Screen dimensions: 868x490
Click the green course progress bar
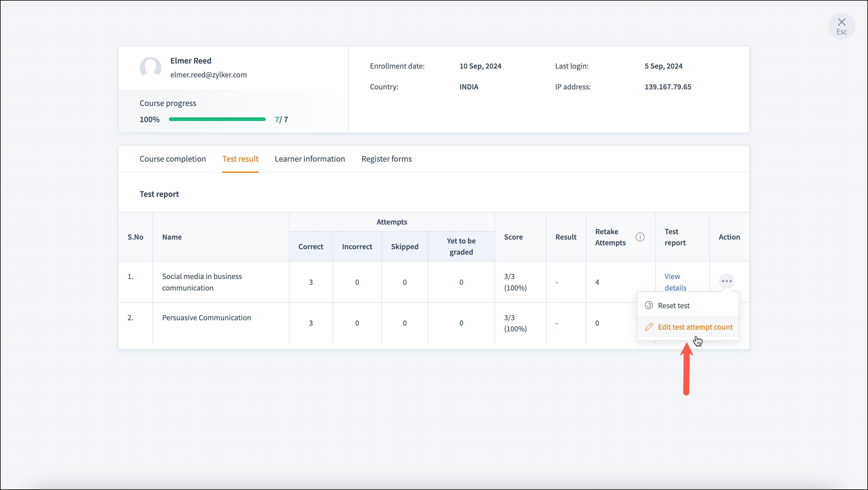217,119
